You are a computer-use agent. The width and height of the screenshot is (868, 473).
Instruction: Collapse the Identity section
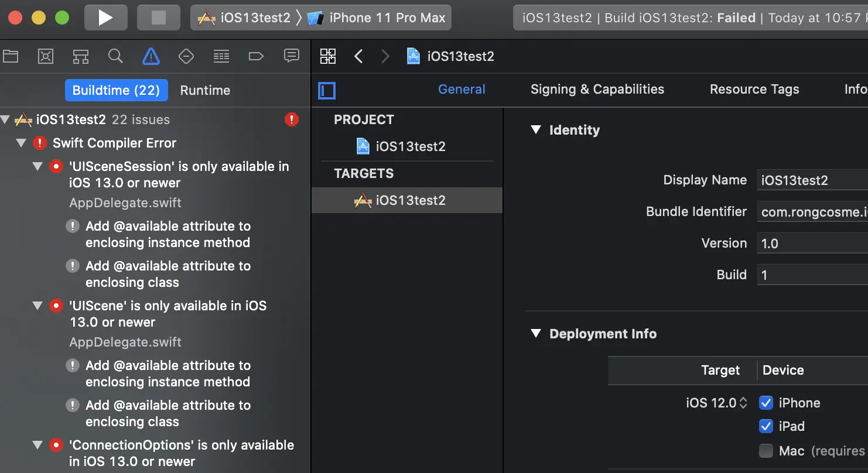click(x=535, y=130)
